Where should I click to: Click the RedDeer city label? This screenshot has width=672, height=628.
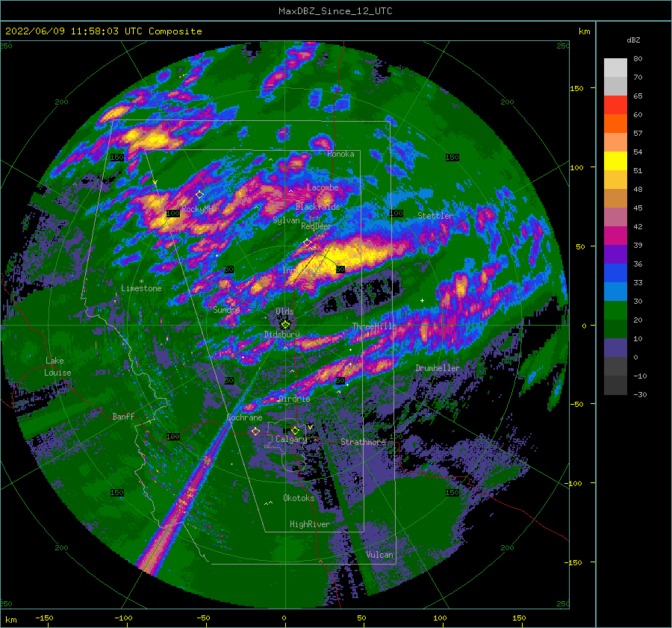point(317,226)
